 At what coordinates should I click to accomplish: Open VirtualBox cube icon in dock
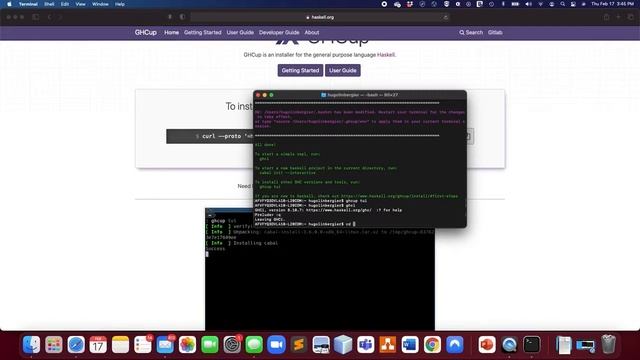click(343, 345)
